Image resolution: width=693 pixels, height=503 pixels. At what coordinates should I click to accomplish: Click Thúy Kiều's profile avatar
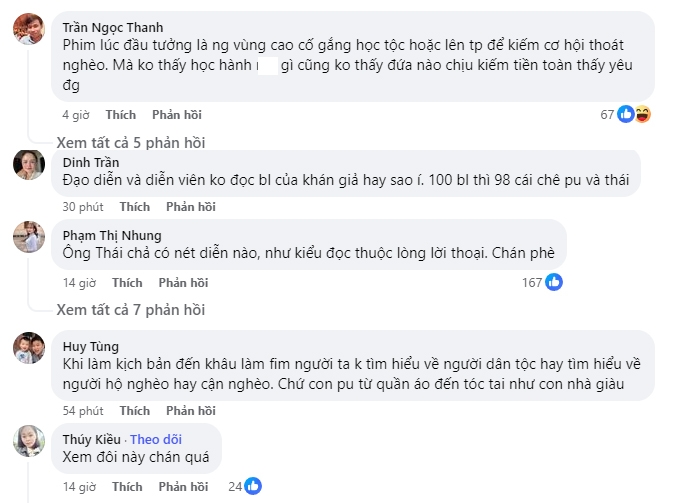29,441
